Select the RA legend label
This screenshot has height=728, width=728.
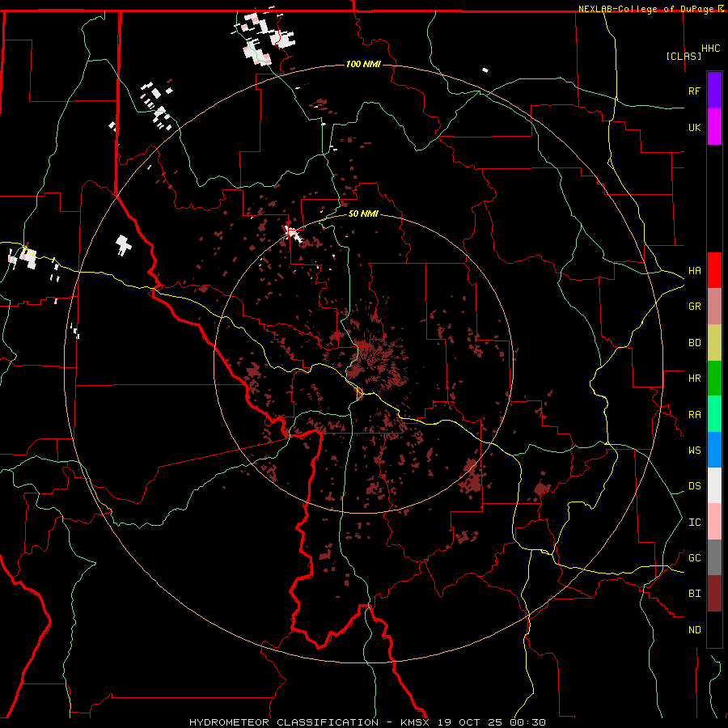click(694, 415)
